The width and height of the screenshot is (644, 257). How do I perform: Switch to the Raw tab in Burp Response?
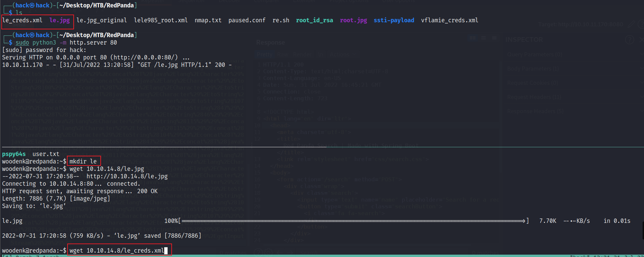[x=282, y=55]
